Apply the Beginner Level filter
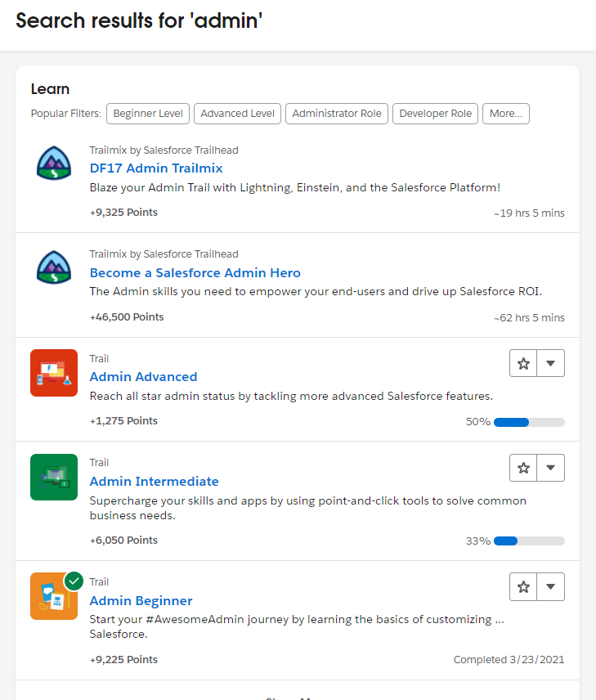Viewport: 596px width, 700px height. pos(148,114)
